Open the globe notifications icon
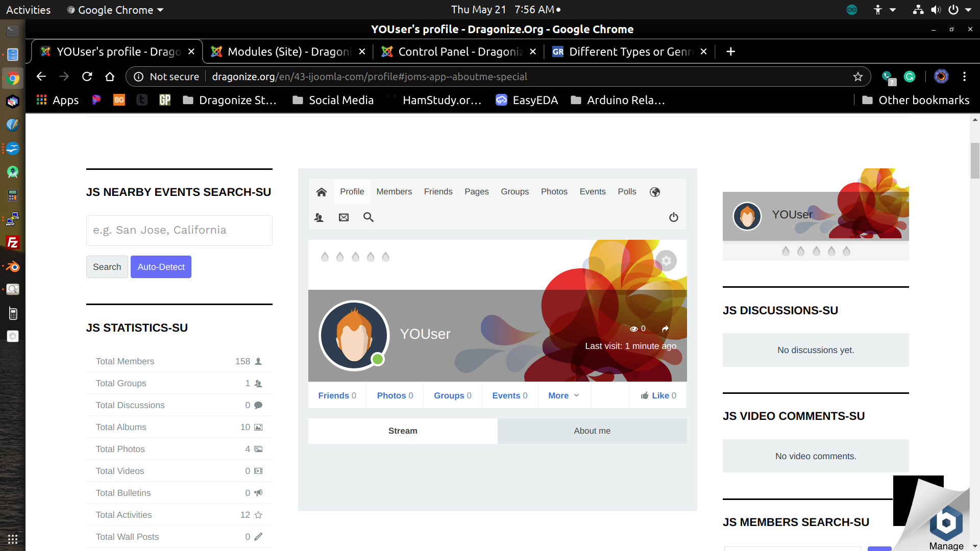This screenshot has width=980, height=551. point(655,192)
